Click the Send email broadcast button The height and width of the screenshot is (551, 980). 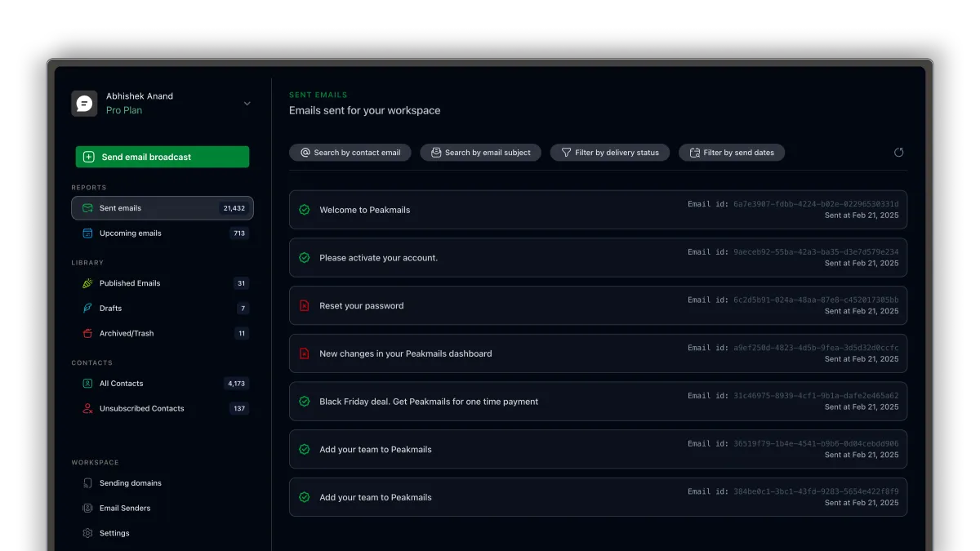163,157
